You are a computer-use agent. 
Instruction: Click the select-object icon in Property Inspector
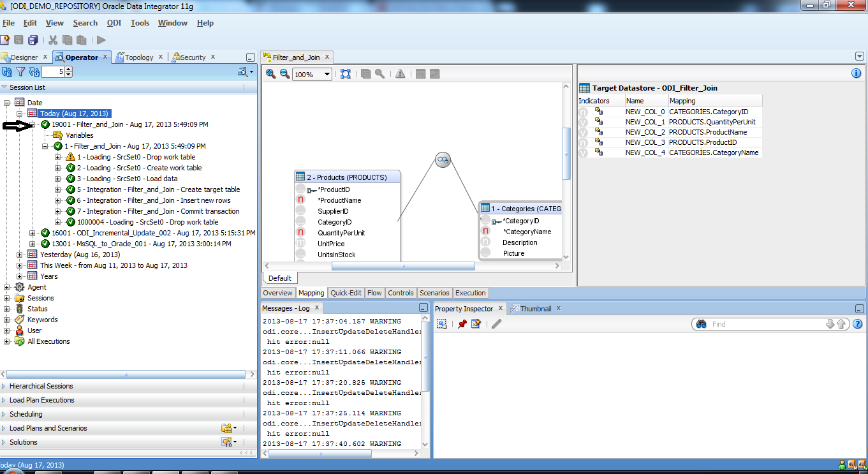(x=441, y=324)
